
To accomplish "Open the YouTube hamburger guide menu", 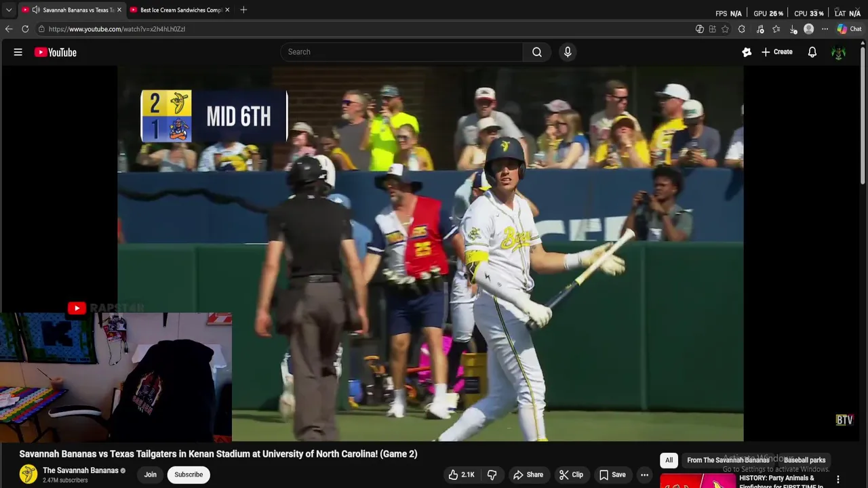I will pos(18,52).
